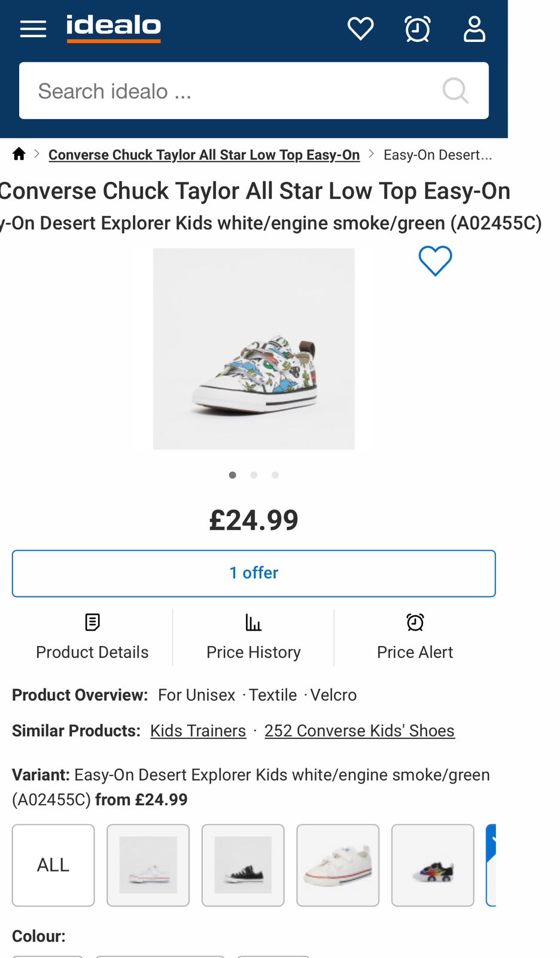The width and height of the screenshot is (560, 958).
Task: Add product to wishlist heart on image
Action: pos(435,261)
